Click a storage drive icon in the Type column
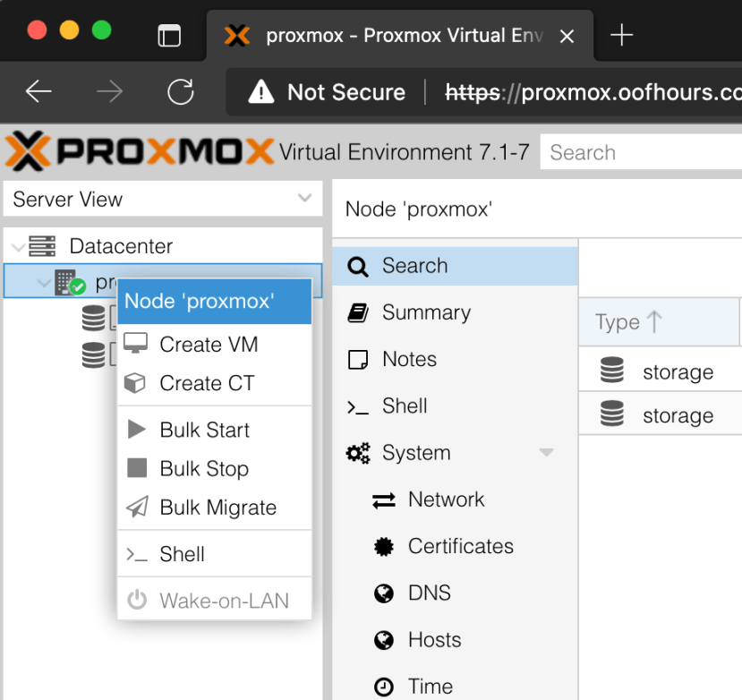742x700 pixels. (611, 369)
